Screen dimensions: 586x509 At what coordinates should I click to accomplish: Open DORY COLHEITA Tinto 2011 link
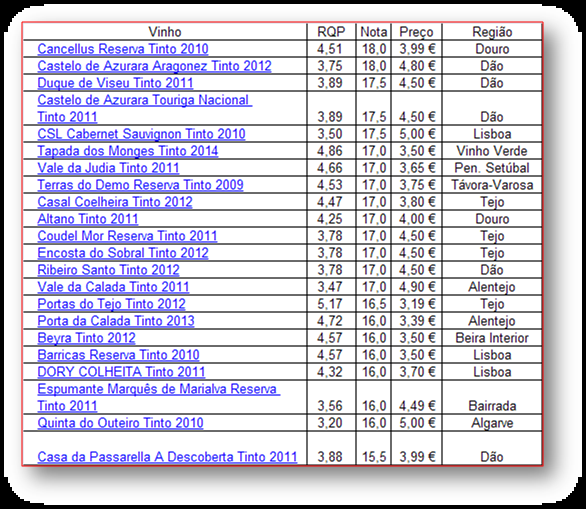click(121, 372)
